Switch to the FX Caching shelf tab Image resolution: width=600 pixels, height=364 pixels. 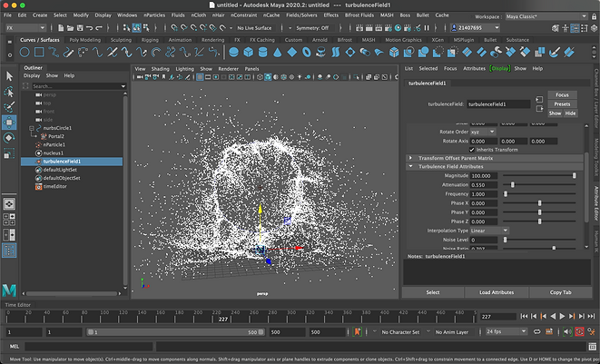pos(262,40)
